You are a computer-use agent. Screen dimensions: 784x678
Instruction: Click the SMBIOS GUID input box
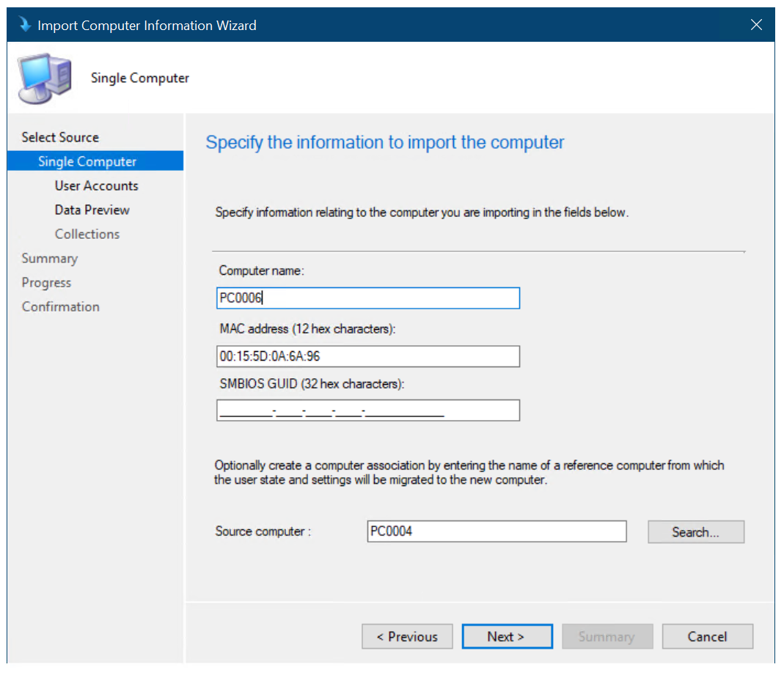[368, 410]
